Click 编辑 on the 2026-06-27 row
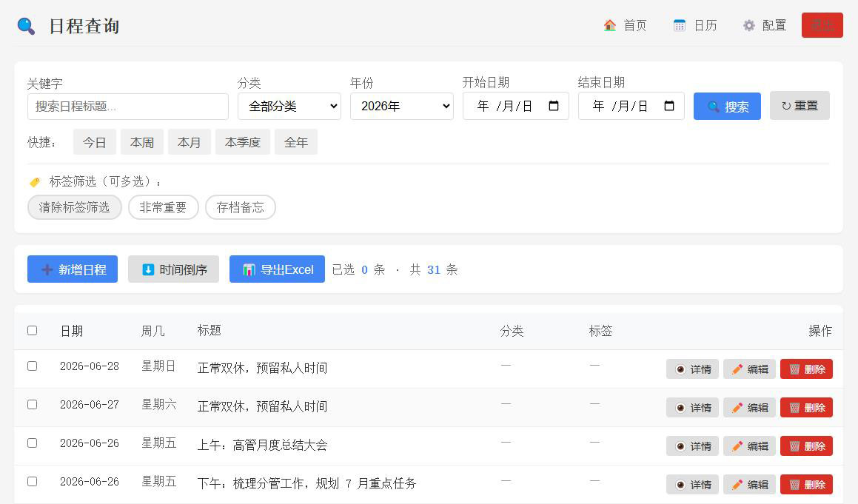The height and width of the screenshot is (504, 858). coord(750,408)
